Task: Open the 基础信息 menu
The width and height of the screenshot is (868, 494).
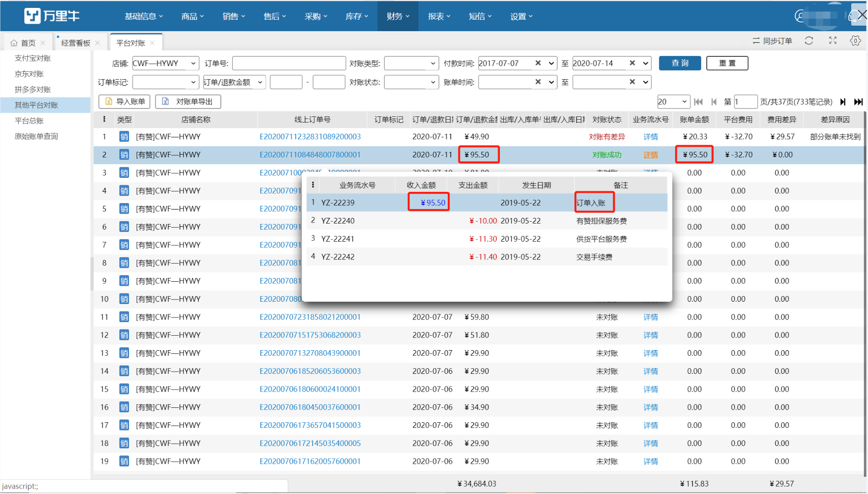Action: (144, 16)
